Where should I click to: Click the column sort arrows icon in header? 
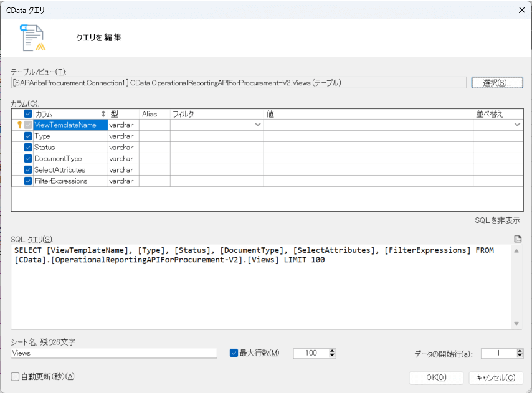click(103, 114)
